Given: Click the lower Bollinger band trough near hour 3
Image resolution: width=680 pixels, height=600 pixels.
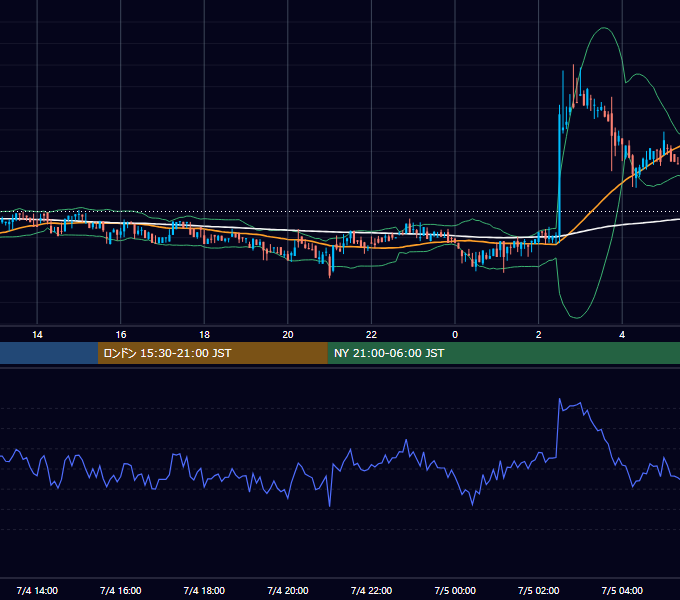Looking at the screenshot, I should pos(576,317).
